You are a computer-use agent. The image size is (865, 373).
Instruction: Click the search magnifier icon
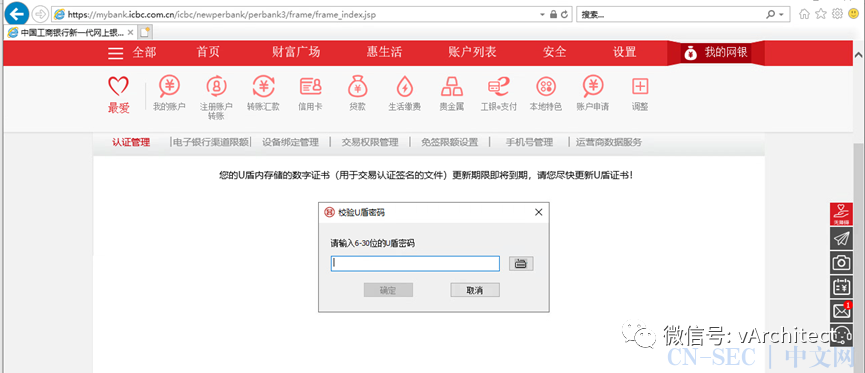pos(771,14)
